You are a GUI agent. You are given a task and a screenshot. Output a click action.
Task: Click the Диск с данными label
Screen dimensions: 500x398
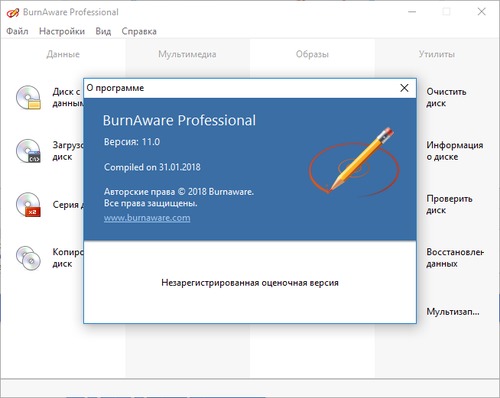coord(68,97)
